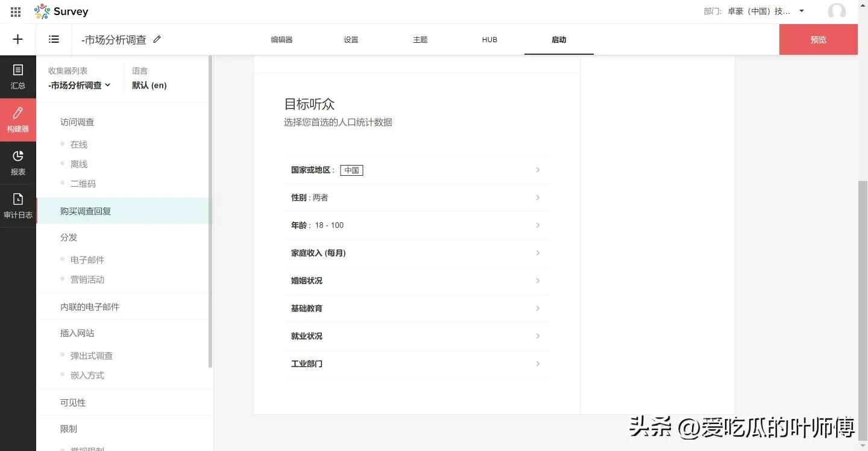Screen dimensions: 868x451
Task: Click the 预览 button
Action: (x=818, y=39)
